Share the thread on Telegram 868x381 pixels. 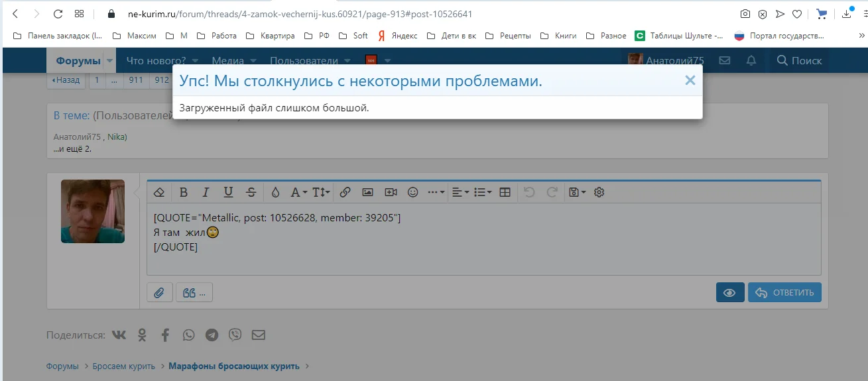212,335
